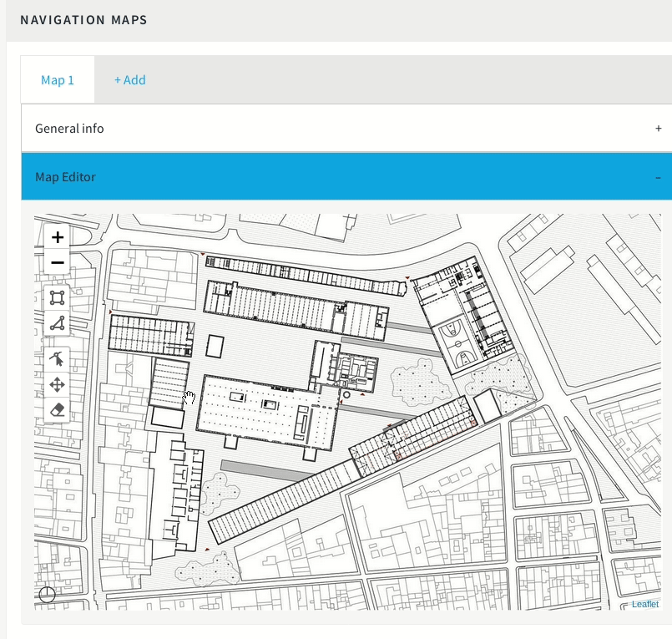
Task: Toggle delete mode with the eraser tool
Action: pos(57,409)
